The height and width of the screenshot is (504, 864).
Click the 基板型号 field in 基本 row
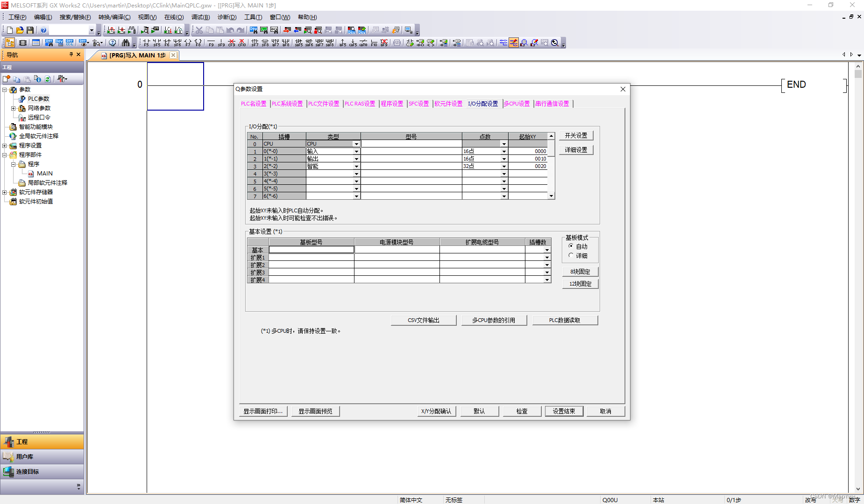[312, 250]
